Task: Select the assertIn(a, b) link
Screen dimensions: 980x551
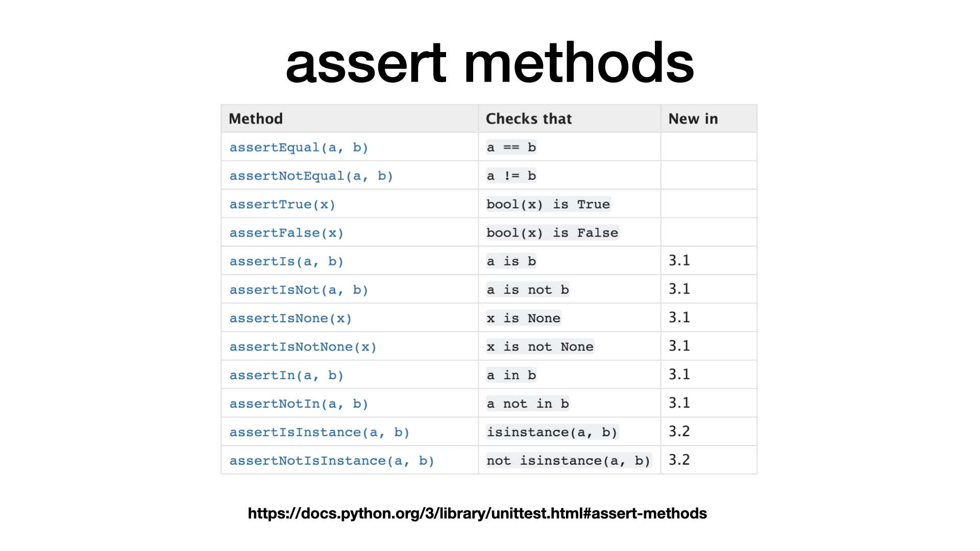Action: pyautogui.click(x=286, y=376)
